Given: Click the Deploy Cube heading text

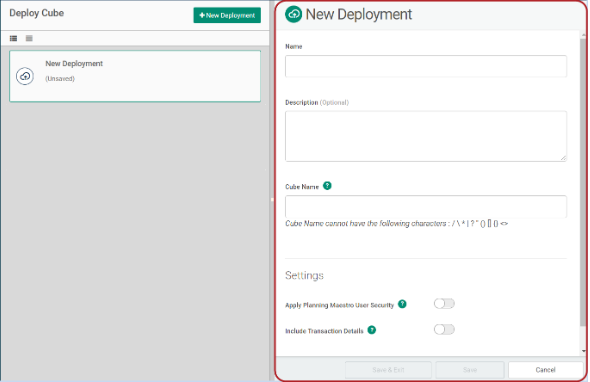Looking at the screenshot, I should (x=36, y=13).
